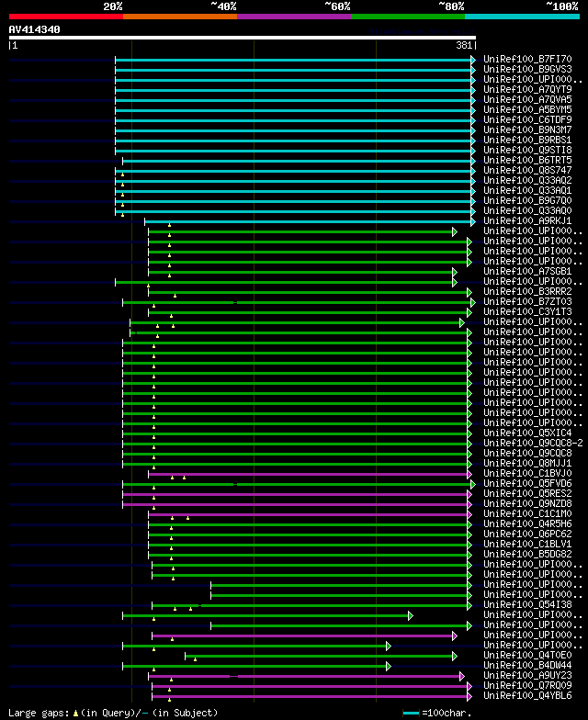Select the UniRef100_B7ZT03 label
588x720 pixels.
tap(527, 301)
